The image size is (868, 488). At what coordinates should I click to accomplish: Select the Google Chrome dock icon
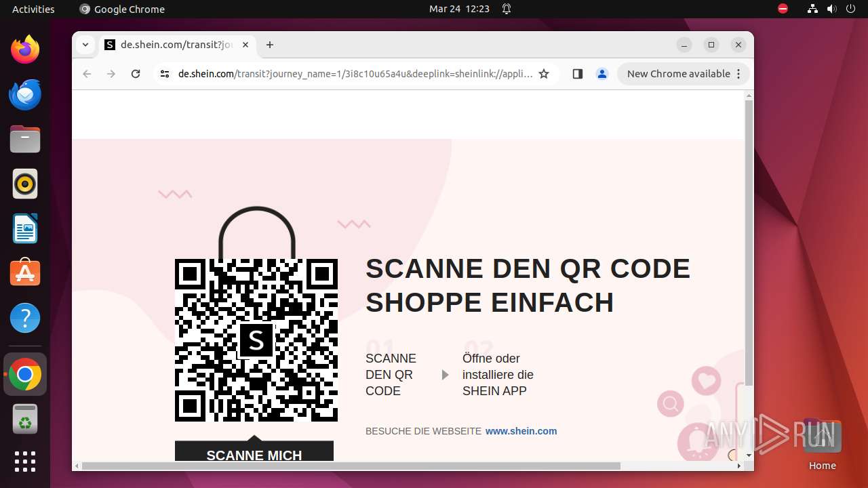[25, 374]
